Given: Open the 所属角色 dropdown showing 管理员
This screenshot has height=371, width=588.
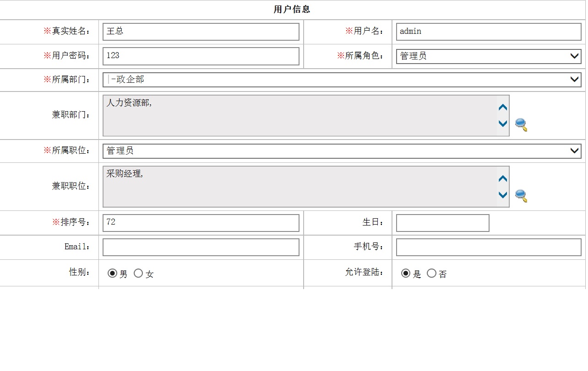Looking at the screenshot, I should [489, 56].
